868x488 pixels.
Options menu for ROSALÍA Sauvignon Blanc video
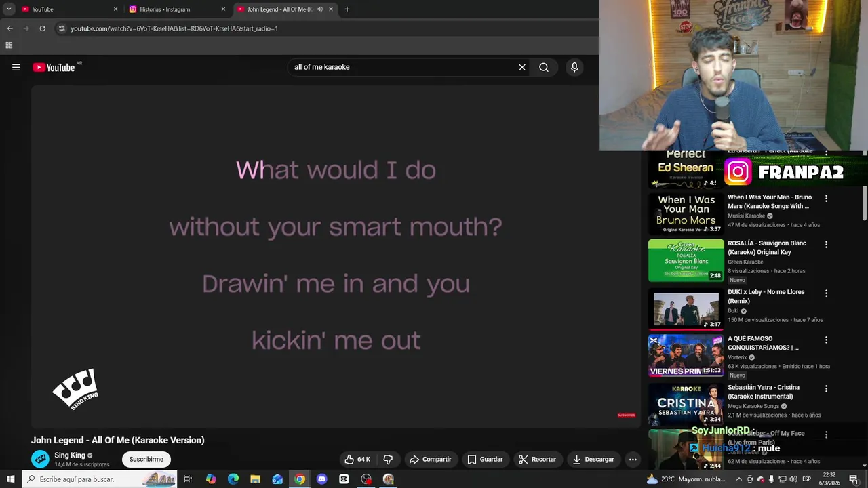(826, 245)
